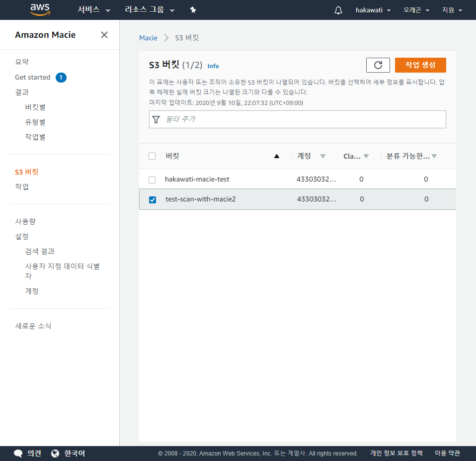Open 계정 settings in the sidebar
This screenshot has height=461, width=476.
coord(32,291)
